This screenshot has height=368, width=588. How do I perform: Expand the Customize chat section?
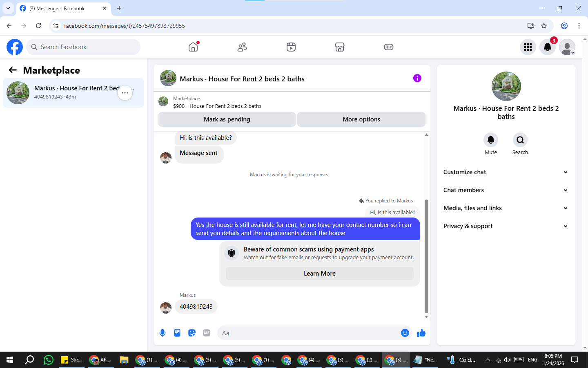506,172
